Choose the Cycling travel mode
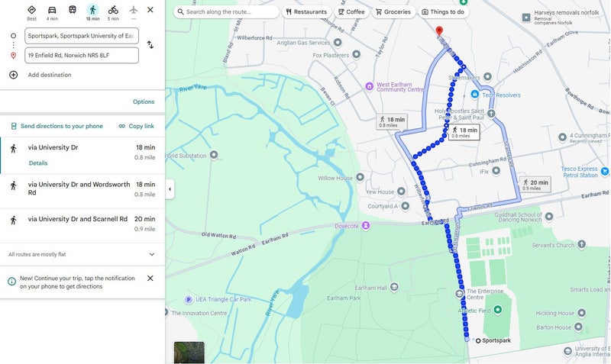 pos(113,11)
